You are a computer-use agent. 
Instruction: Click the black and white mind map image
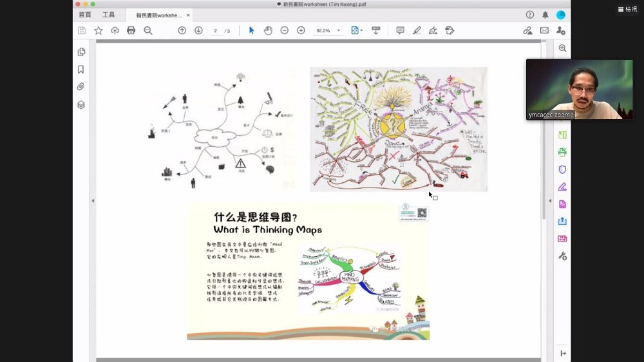coord(222,130)
